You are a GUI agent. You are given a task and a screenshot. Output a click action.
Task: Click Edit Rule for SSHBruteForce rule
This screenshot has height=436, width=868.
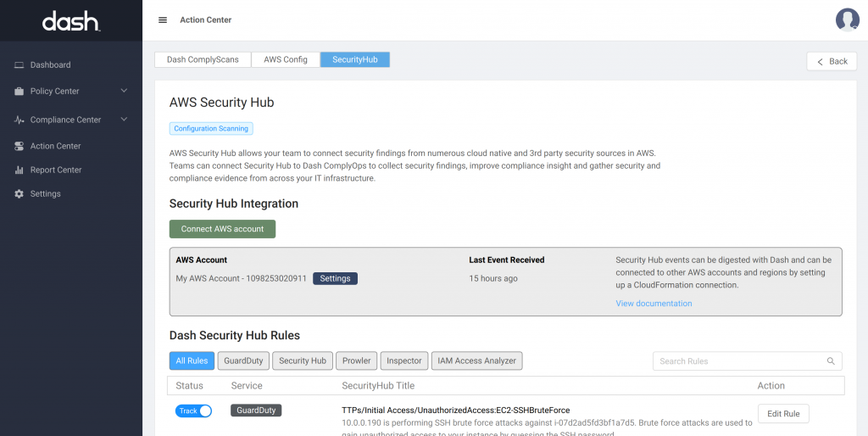pos(783,414)
